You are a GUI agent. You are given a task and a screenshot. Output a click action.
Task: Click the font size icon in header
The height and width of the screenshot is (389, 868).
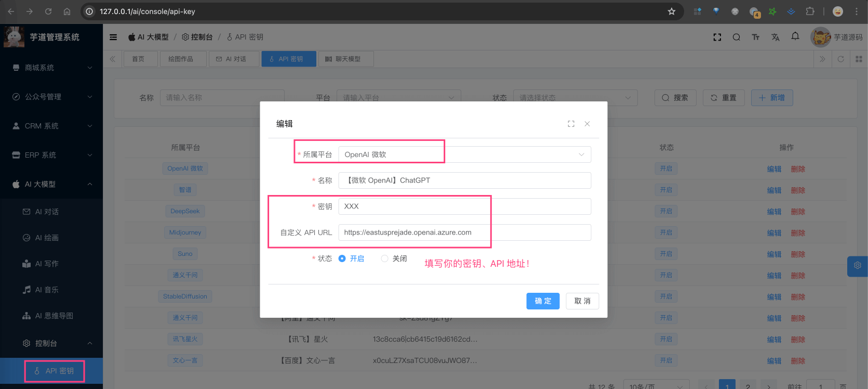click(755, 37)
